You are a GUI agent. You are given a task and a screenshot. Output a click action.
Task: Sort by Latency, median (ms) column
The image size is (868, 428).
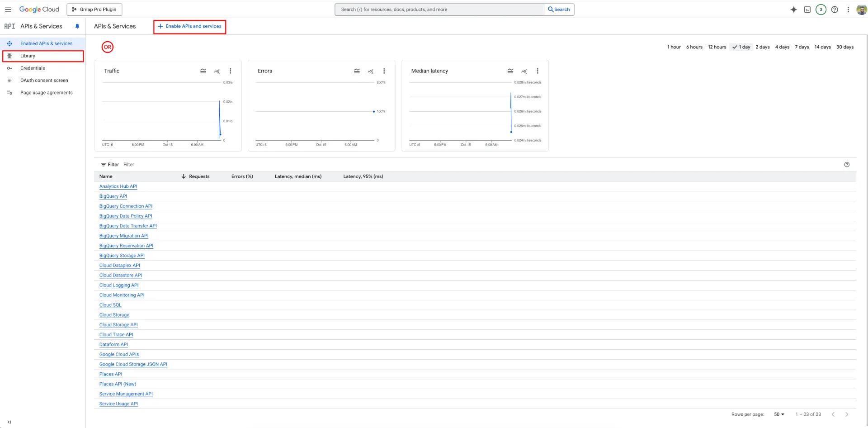(298, 176)
